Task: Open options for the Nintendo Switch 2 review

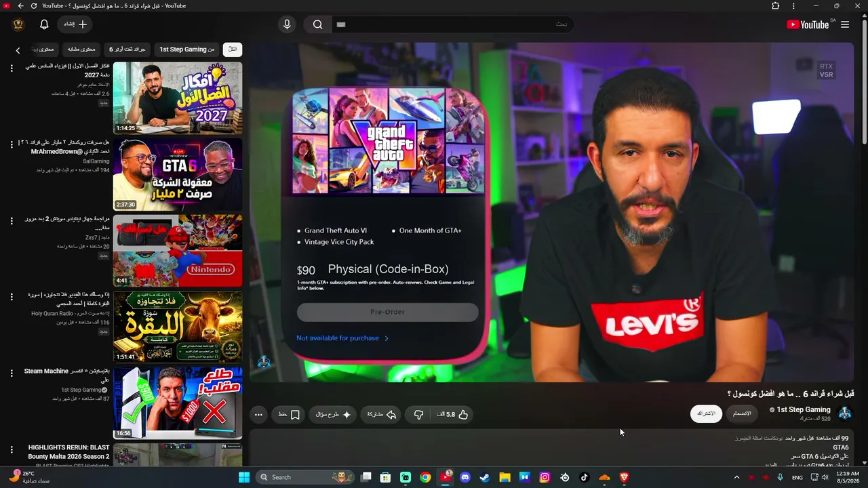Action: [x=12, y=220]
